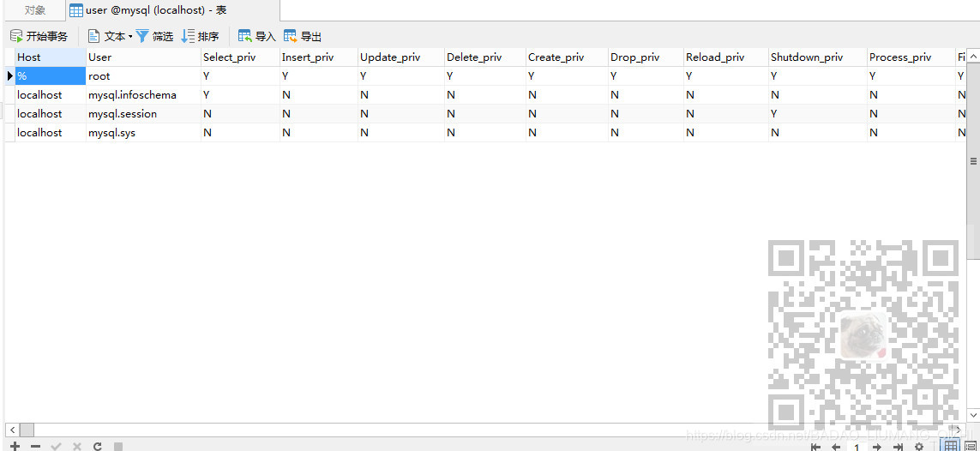Click the Delete_priv column header
This screenshot has width=980, height=451.
tap(485, 57)
